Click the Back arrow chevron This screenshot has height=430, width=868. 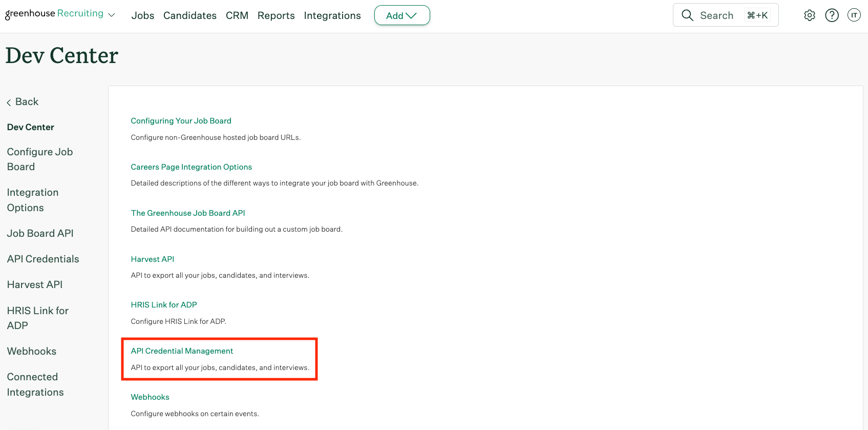9,103
